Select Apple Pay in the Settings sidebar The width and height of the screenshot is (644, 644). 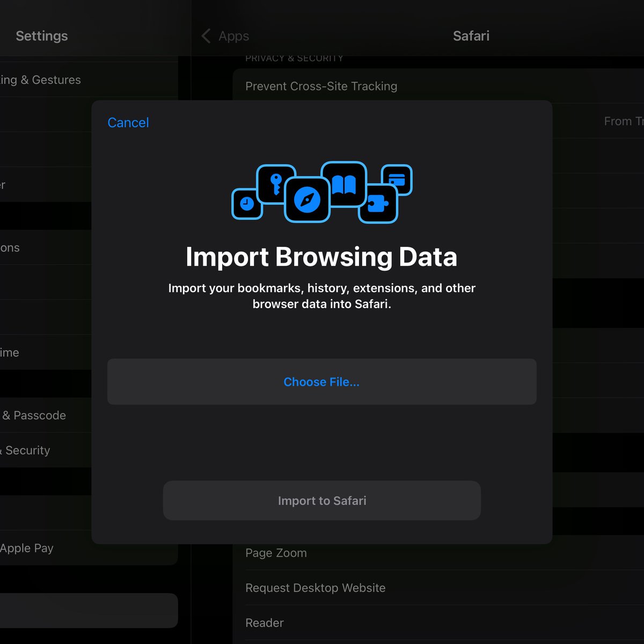tap(27, 548)
